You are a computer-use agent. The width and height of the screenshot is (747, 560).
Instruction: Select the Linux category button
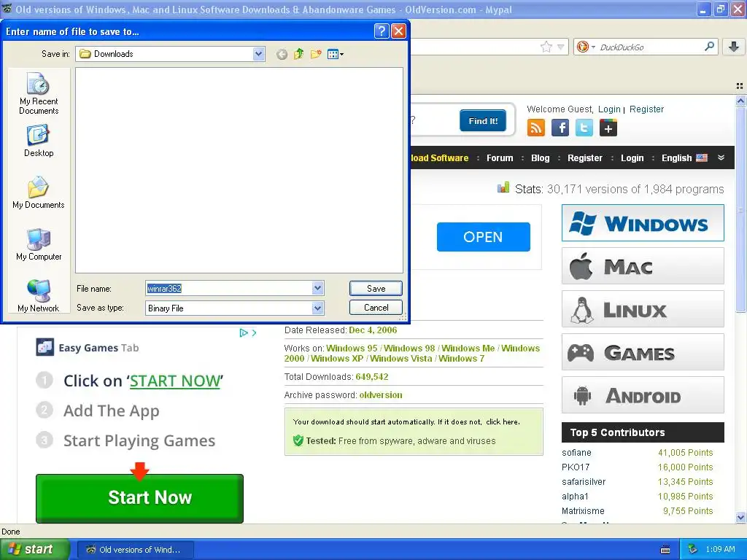pyautogui.click(x=643, y=309)
